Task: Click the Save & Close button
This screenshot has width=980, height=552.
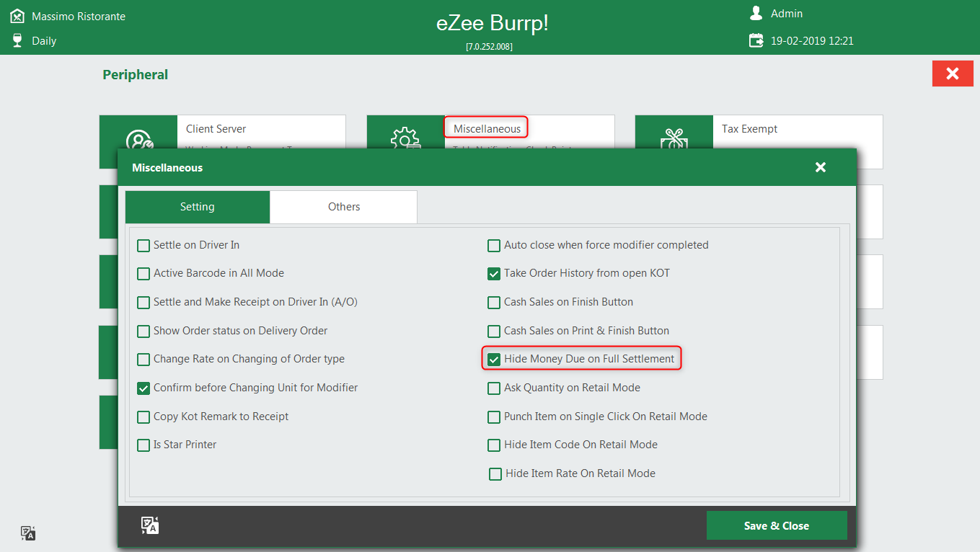Action: tap(777, 525)
